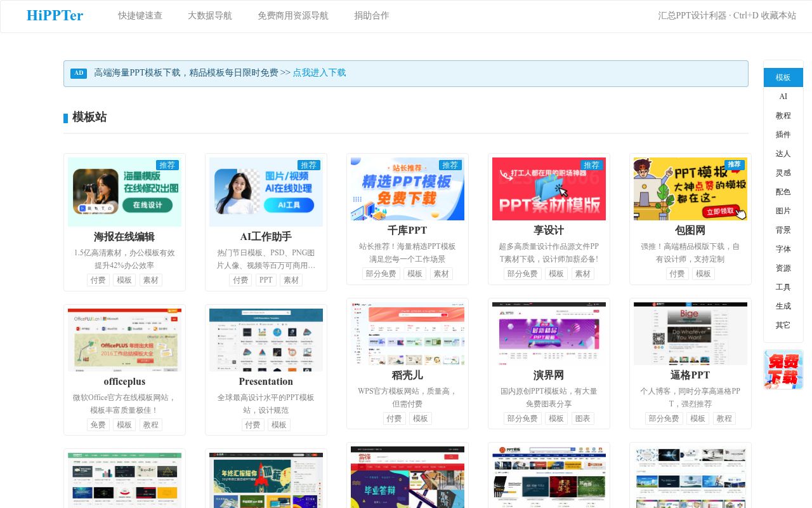The image size is (812, 508).
Task: Open 其它 in the side navigation
Action: (x=783, y=325)
